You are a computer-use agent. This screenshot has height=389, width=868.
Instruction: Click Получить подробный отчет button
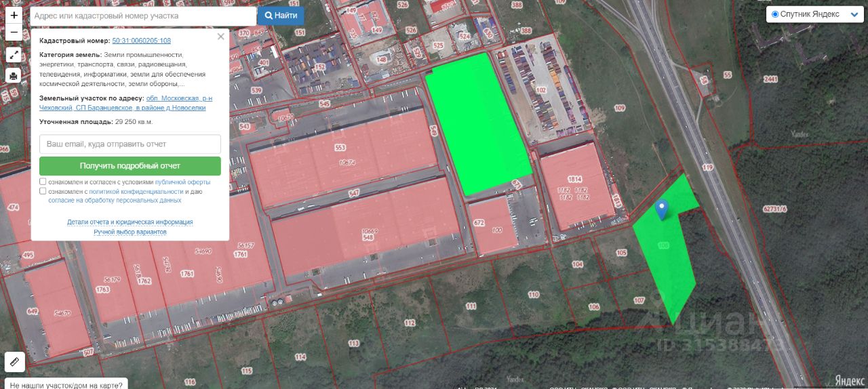130,165
